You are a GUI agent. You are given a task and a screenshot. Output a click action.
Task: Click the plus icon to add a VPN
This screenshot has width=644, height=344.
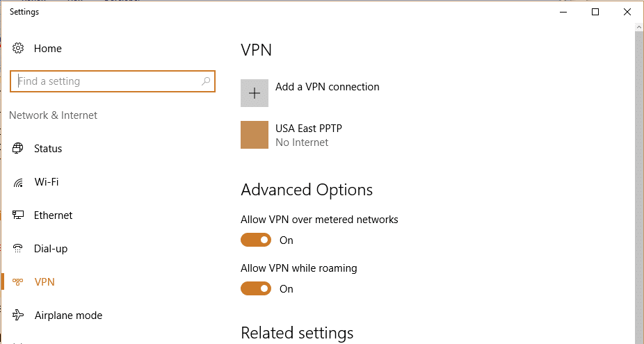coord(255,93)
